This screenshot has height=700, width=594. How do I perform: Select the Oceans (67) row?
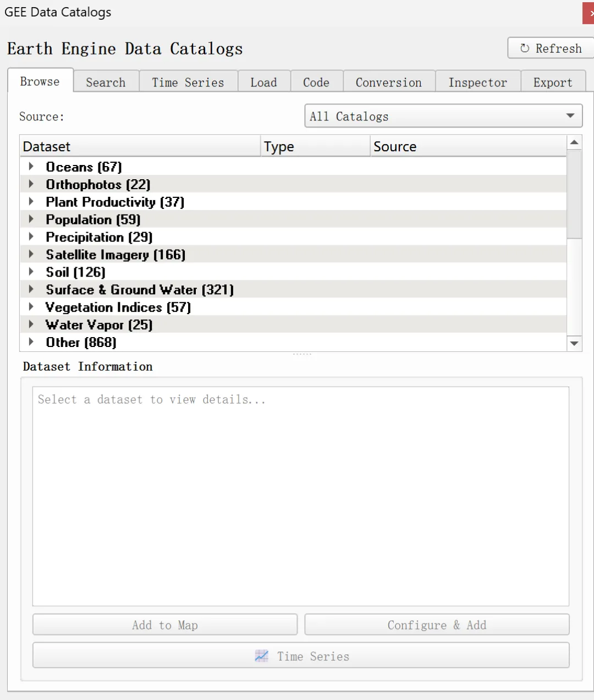293,167
